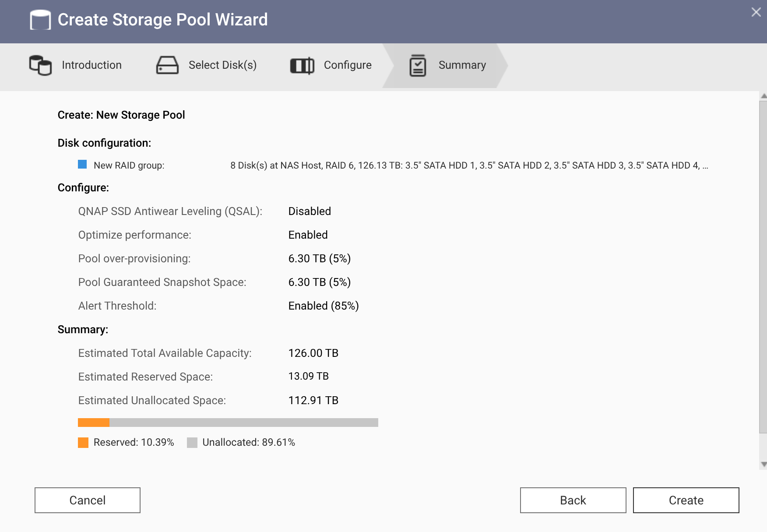Click the blue New RAID group swatch
The width and height of the screenshot is (767, 532).
pyautogui.click(x=82, y=164)
